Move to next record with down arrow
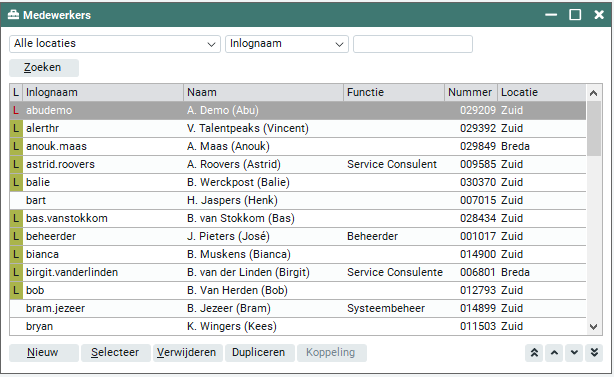This screenshot has width=614, height=377. point(574,353)
